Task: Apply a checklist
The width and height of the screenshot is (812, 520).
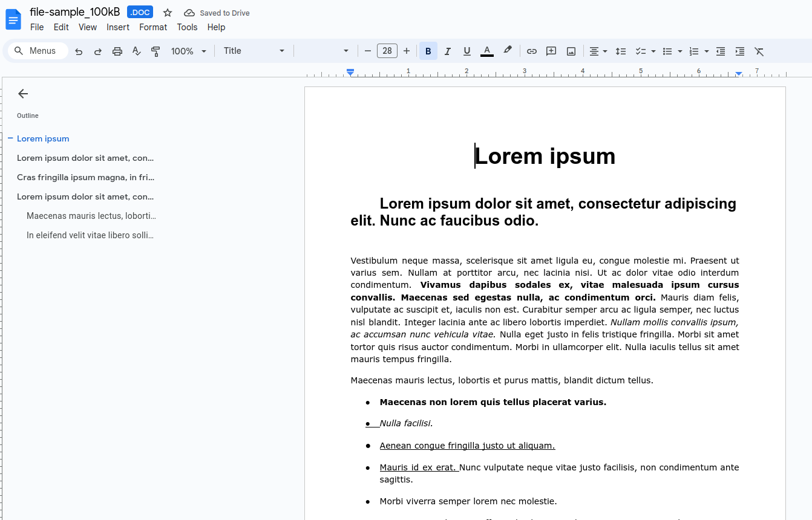Action: pos(641,51)
